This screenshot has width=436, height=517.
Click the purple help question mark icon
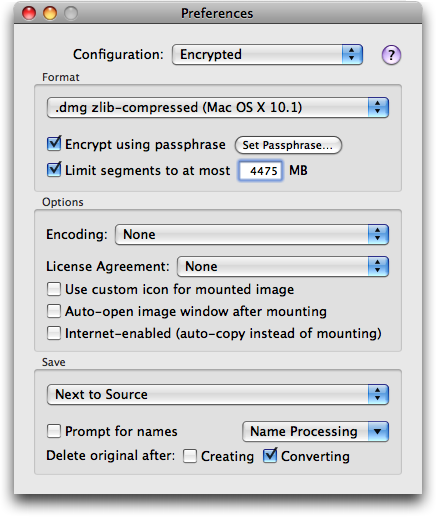pyautogui.click(x=391, y=55)
